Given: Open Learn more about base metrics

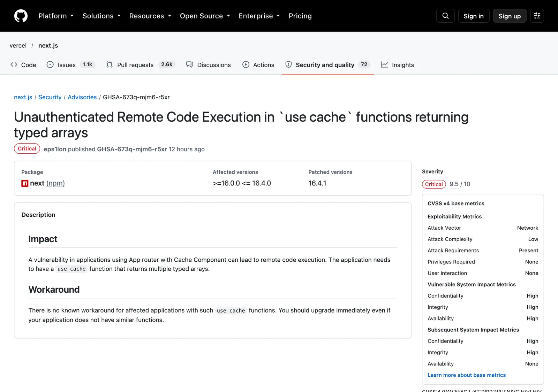Looking at the screenshot, I should 467,375.
